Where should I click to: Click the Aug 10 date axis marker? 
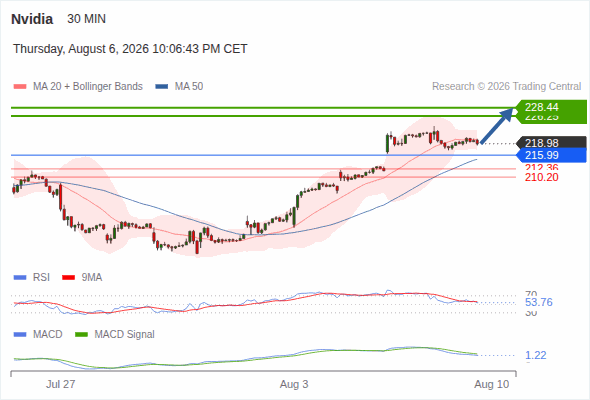tap(491, 384)
